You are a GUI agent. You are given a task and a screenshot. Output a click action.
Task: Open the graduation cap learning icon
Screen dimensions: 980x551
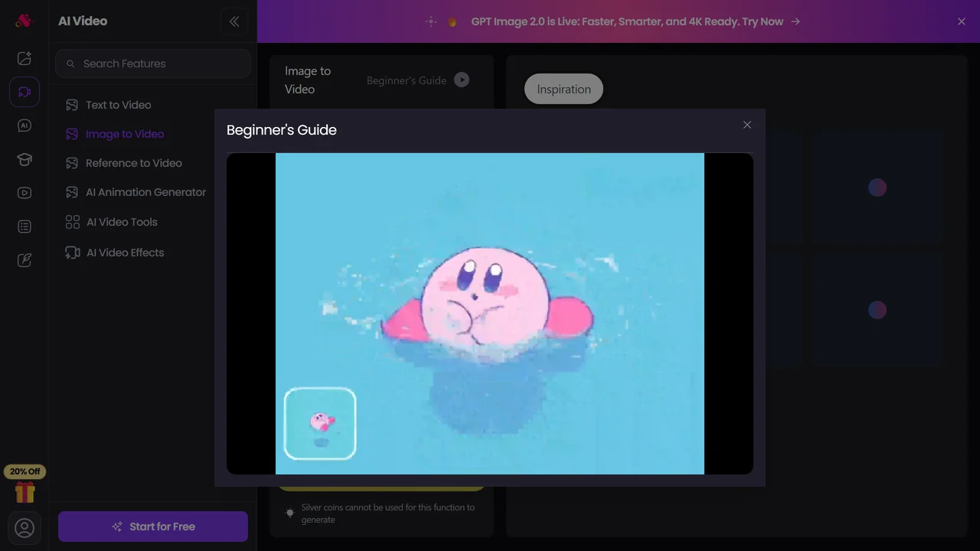[24, 159]
